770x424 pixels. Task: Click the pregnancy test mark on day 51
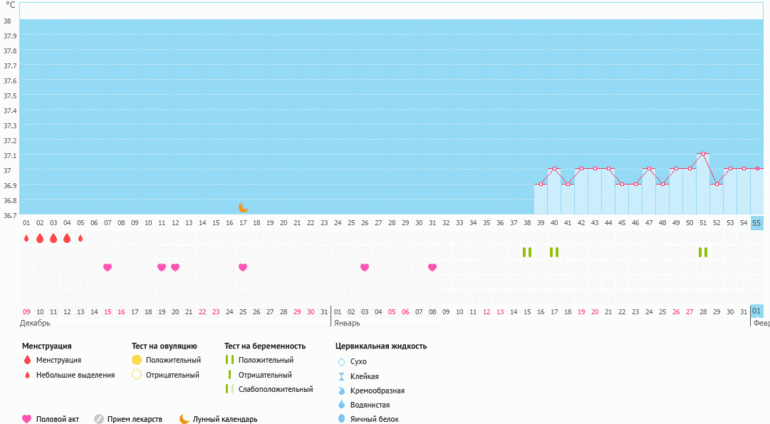(x=703, y=252)
